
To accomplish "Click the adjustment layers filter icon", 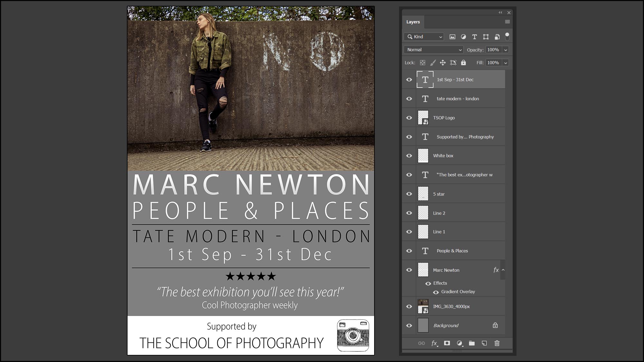I will pyautogui.click(x=463, y=37).
